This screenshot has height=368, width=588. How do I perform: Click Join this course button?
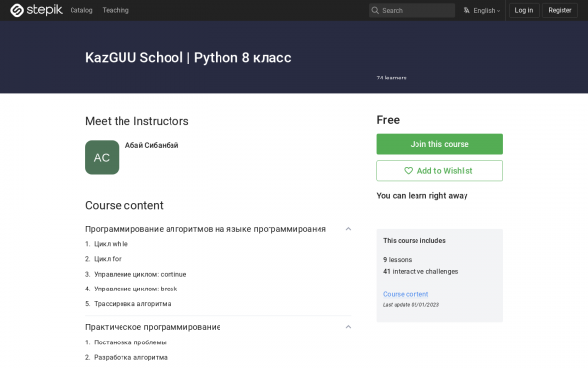tap(439, 144)
